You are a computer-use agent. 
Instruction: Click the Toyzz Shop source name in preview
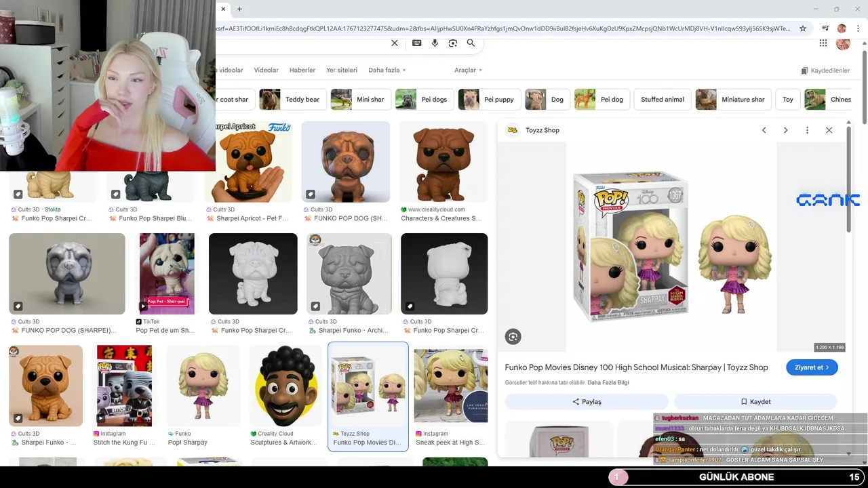pos(542,130)
